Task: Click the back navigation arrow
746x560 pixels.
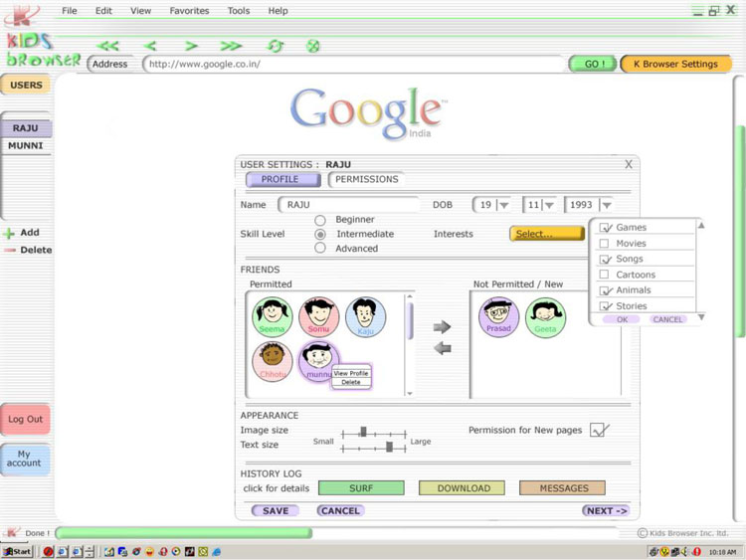Action: pyautogui.click(x=150, y=46)
